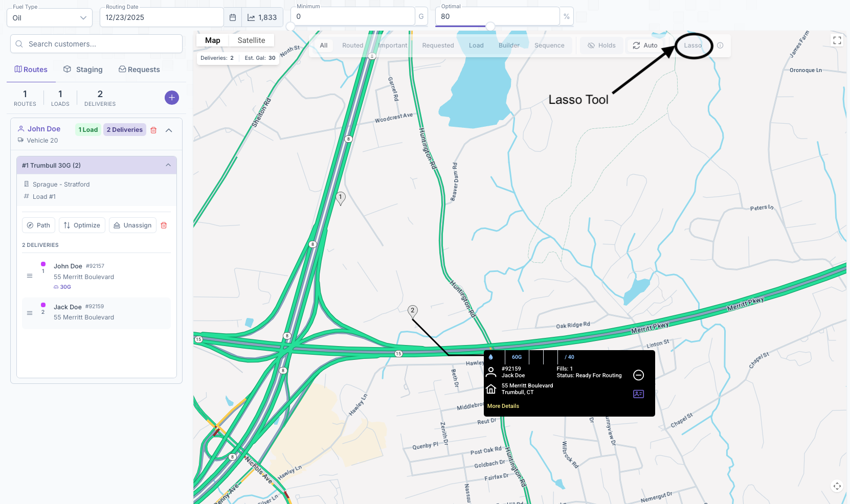
Task: Toggle the Auto refresh button
Action: (645, 45)
